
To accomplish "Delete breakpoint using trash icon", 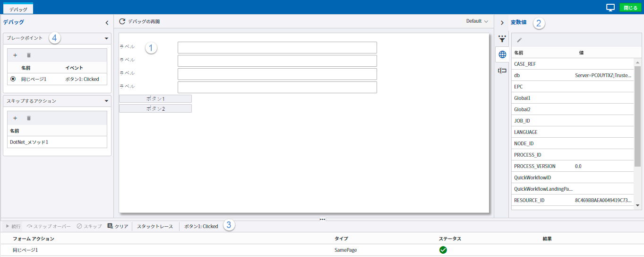I will point(28,55).
